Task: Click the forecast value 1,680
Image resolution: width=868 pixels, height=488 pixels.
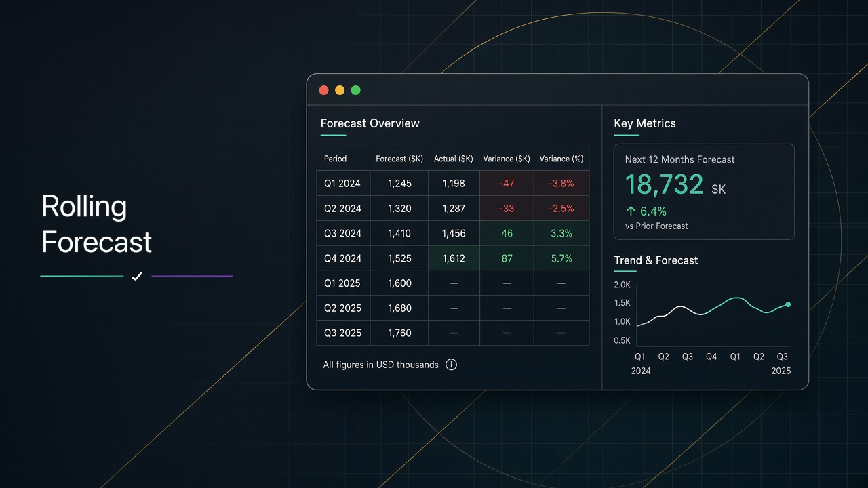Action: (x=400, y=308)
